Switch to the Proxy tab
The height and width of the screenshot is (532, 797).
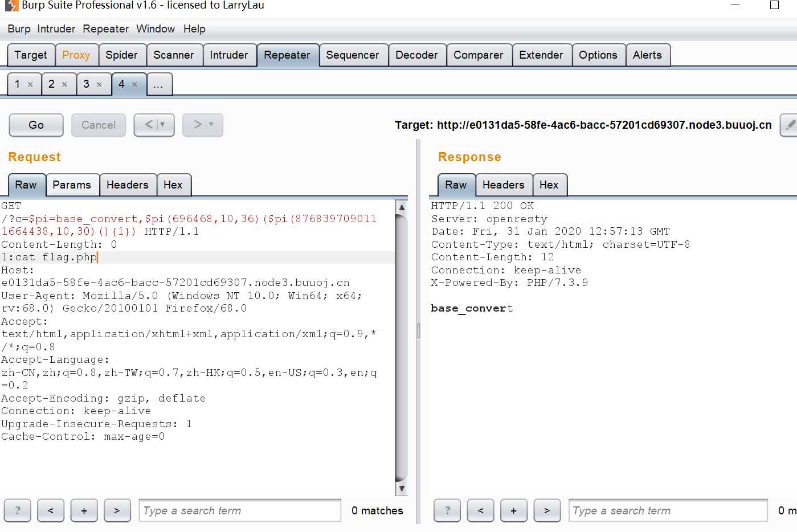click(76, 55)
